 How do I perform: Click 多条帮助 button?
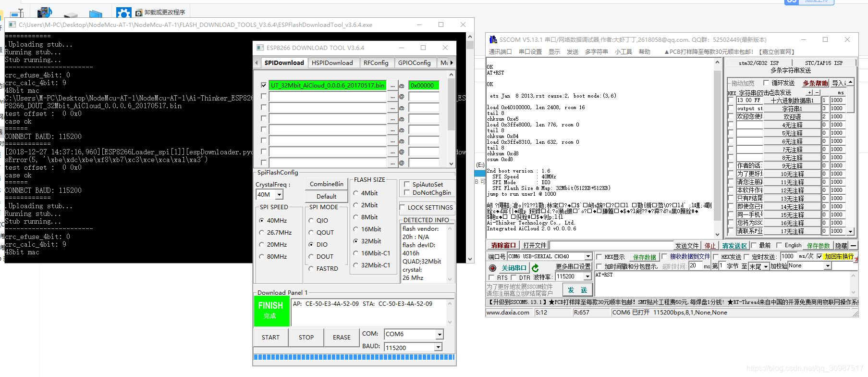pyautogui.click(x=815, y=83)
